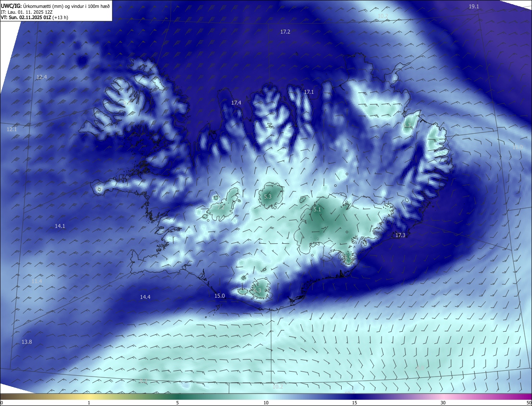Click the 15.0 value label
Screen dimensions: 532x406
219,296
